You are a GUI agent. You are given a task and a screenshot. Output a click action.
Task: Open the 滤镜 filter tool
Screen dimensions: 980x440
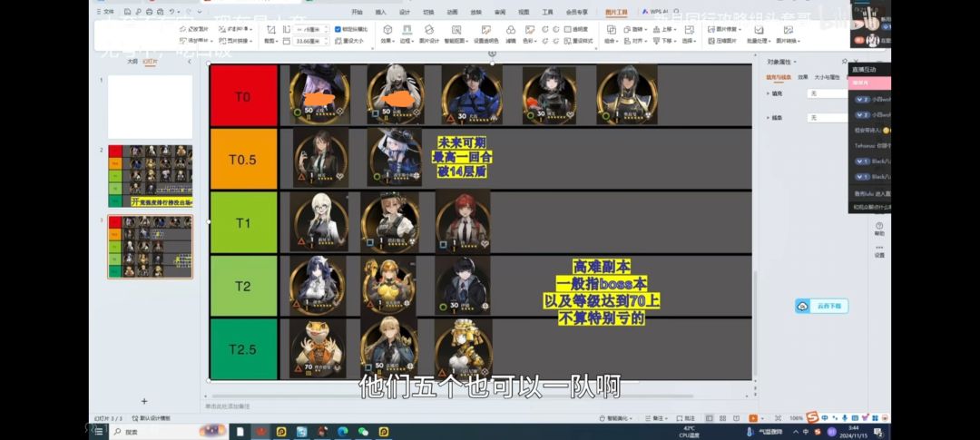click(x=511, y=34)
